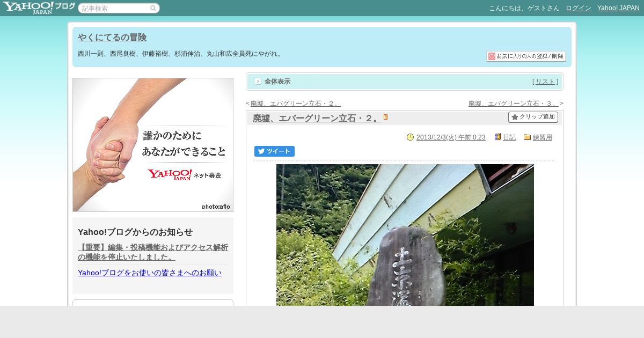
Task: Click the book icon beside 日記
Action: coord(497,137)
